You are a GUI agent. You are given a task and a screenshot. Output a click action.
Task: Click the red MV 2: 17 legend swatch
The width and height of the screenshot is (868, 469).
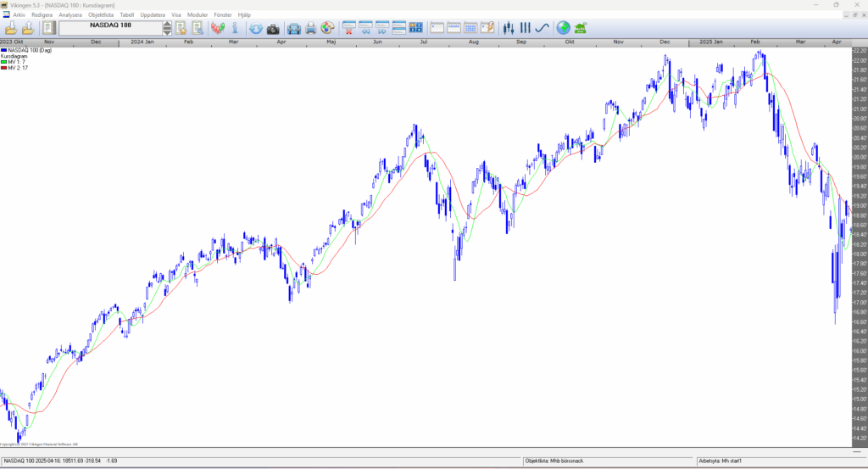[3, 68]
